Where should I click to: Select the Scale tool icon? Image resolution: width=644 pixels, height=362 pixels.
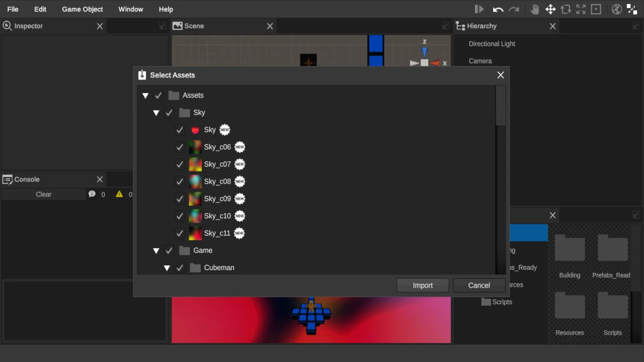click(x=581, y=9)
